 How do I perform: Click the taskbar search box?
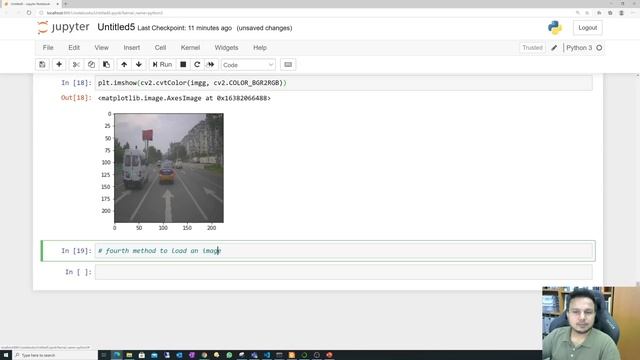55,355
